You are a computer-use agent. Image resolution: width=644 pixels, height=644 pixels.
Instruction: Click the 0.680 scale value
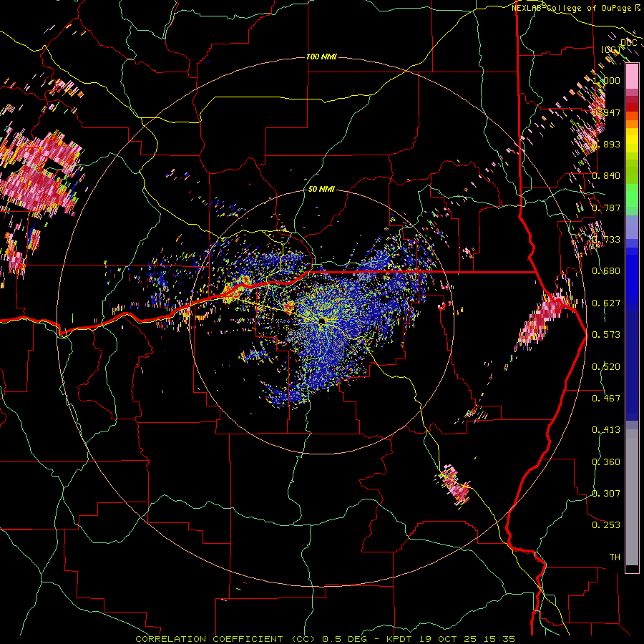click(x=607, y=271)
